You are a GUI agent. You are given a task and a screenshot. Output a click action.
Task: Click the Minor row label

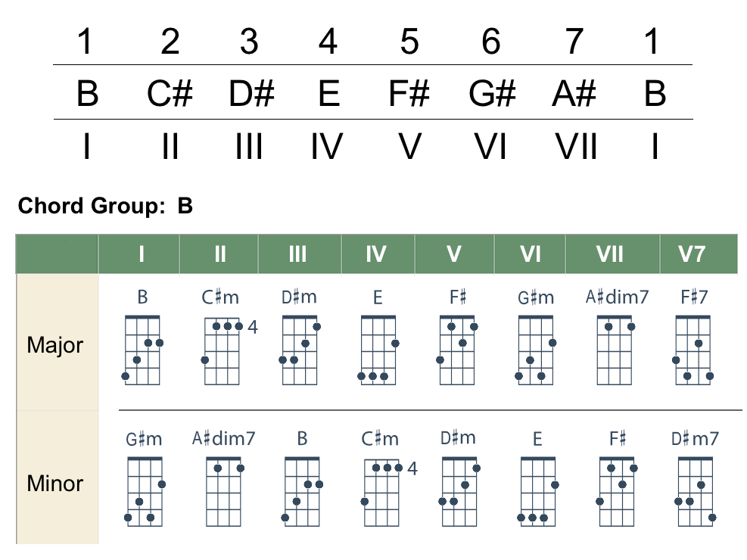pos(55,484)
